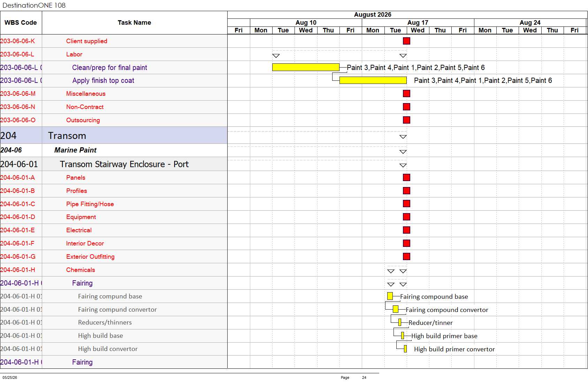Click Transom summary triangle marker
This screenshot has width=588, height=382.
pos(403,137)
